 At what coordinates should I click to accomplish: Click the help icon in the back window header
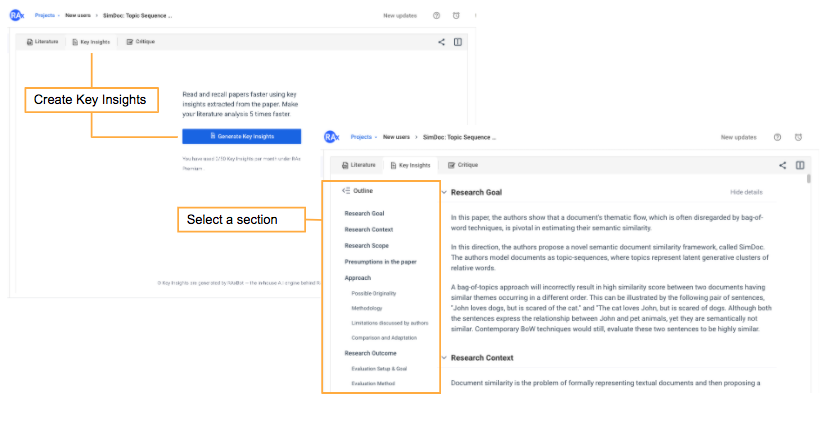pos(436,16)
